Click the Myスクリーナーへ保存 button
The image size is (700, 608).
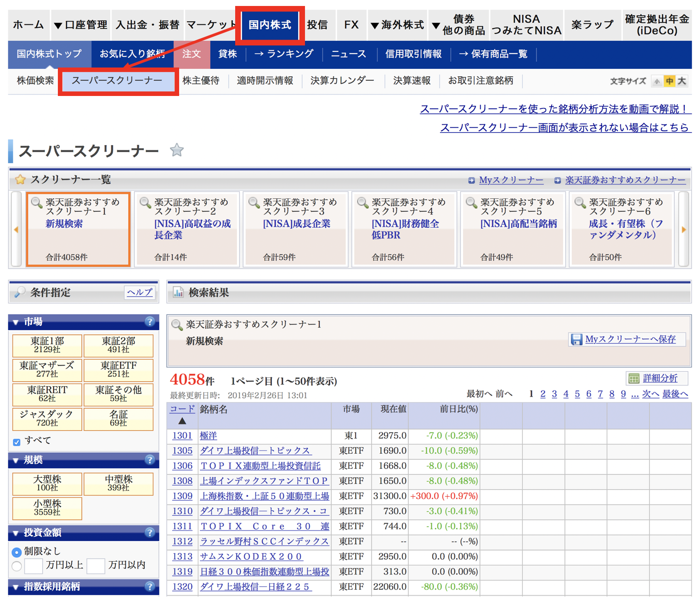tap(627, 339)
